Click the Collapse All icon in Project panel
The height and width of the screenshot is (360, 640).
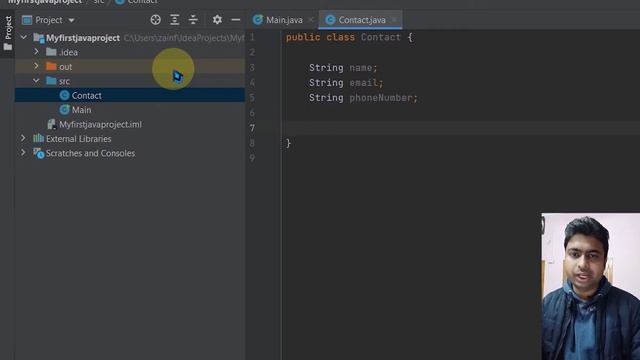coord(193,20)
